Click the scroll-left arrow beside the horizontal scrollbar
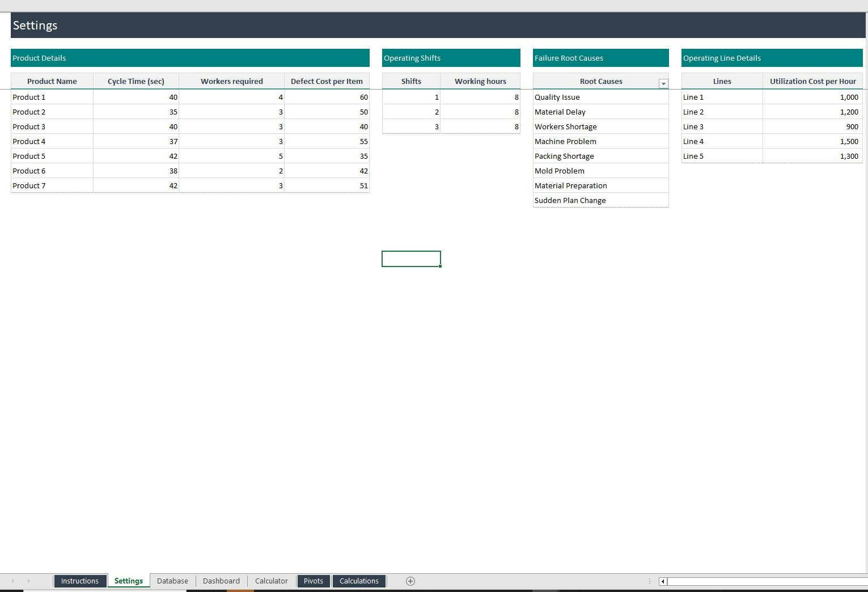 662,581
